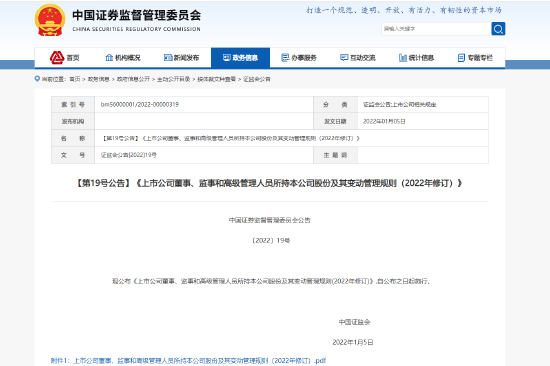Click the 专题专栏 page icon
The height and width of the screenshot is (366, 550).
tap(461, 58)
